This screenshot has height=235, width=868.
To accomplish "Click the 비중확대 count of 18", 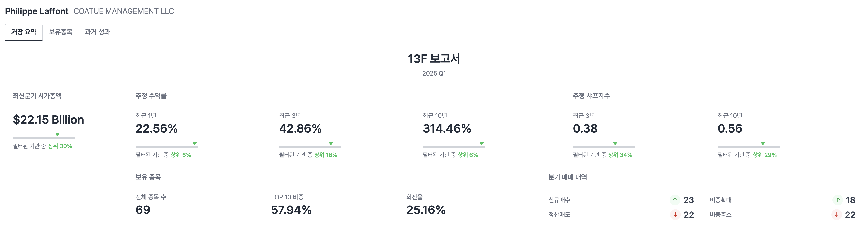I will pyautogui.click(x=850, y=200).
